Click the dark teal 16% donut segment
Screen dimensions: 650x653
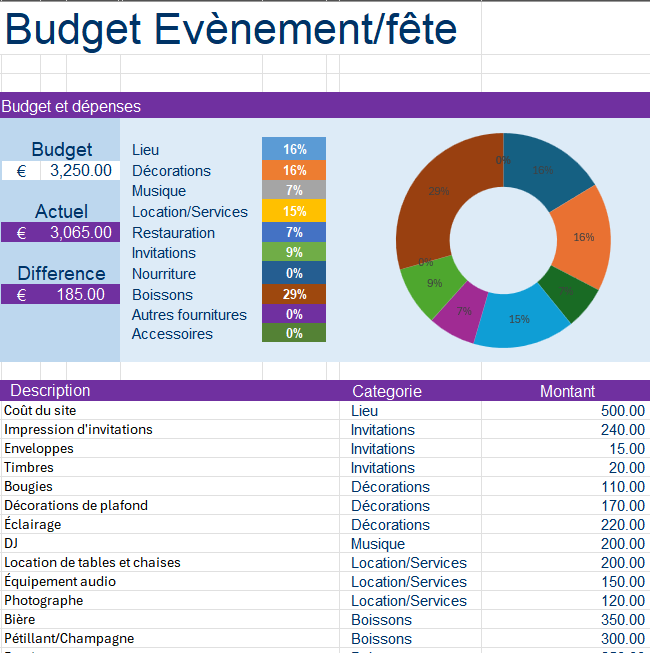point(541,169)
